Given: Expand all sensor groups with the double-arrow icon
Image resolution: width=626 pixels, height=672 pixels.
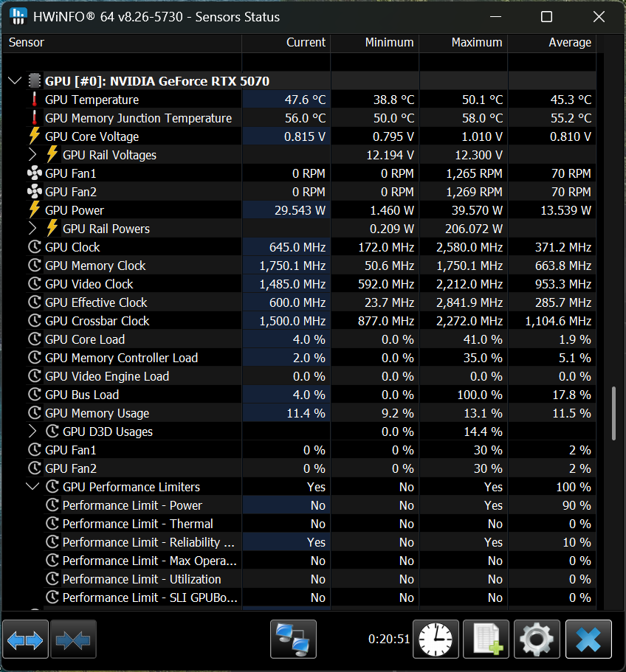Looking at the screenshot, I should (25, 639).
